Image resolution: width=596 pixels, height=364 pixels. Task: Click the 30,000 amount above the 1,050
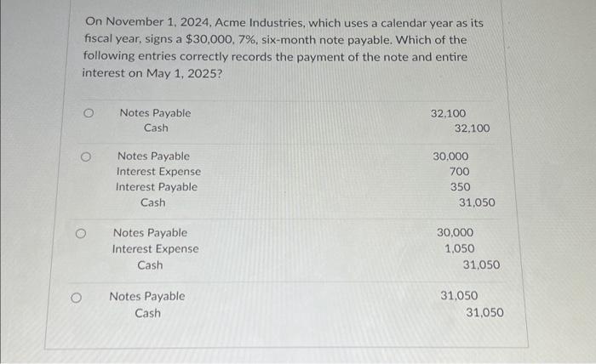click(x=455, y=232)
